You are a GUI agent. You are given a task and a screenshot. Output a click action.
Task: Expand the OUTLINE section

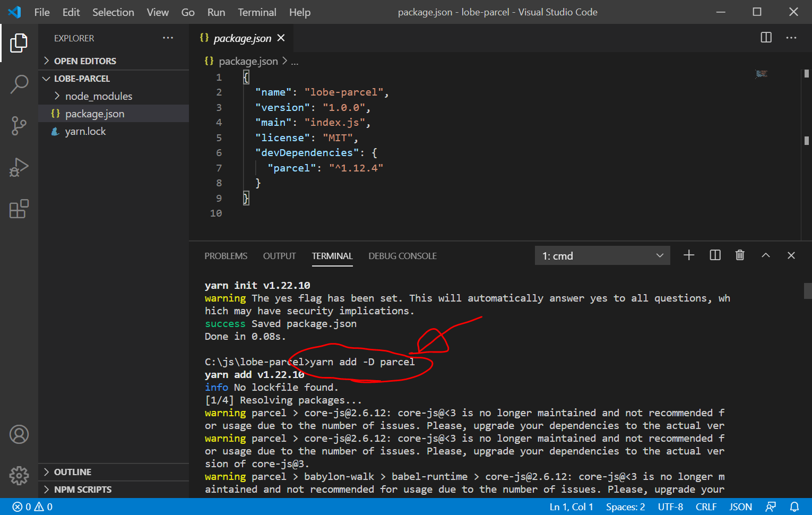(x=114, y=472)
